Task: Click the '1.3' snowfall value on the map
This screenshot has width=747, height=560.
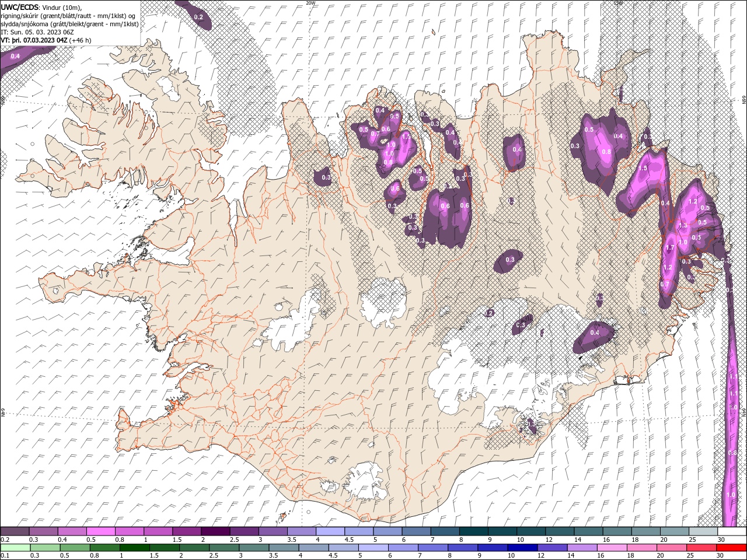Action: [x=684, y=225]
